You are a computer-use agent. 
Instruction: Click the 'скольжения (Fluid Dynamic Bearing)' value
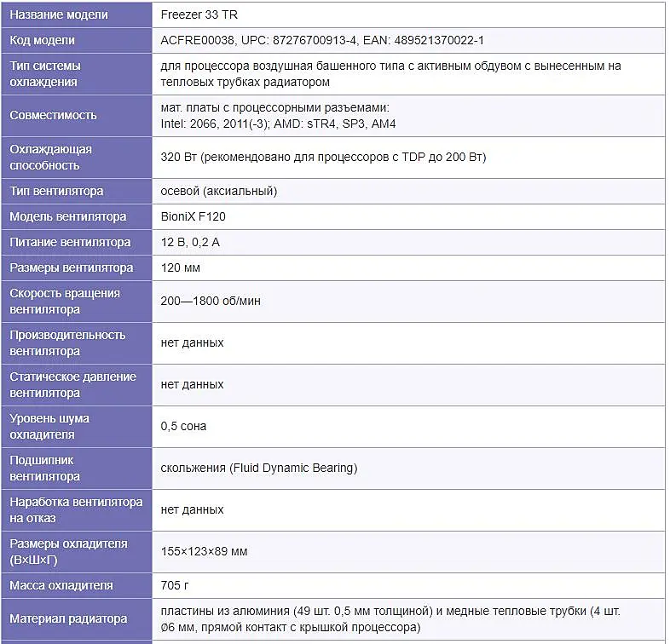click(259, 469)
